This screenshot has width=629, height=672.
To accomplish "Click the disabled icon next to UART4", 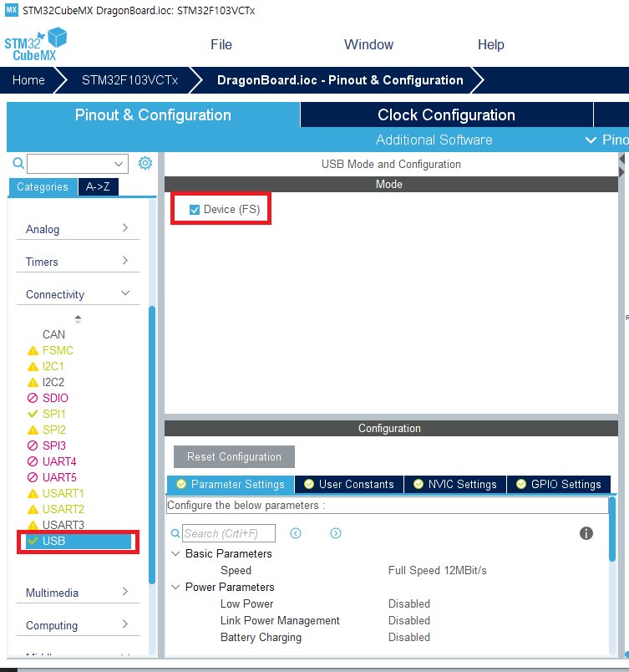I will (x=33, y=461).
